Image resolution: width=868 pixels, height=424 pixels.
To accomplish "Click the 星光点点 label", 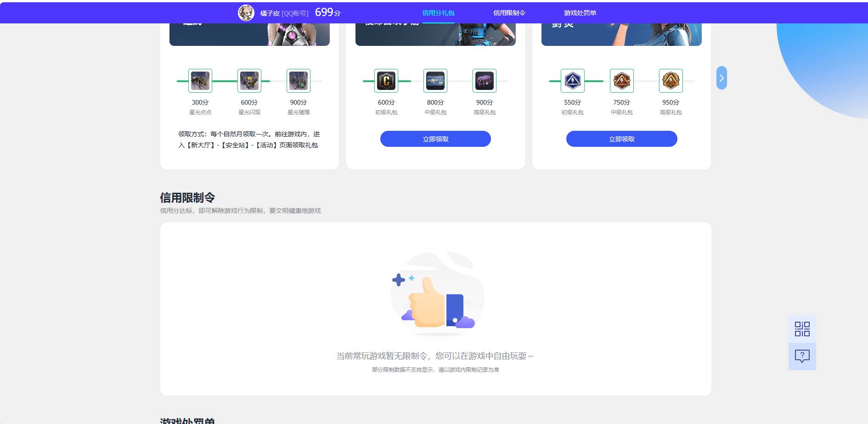I will [x=200, y=112].
